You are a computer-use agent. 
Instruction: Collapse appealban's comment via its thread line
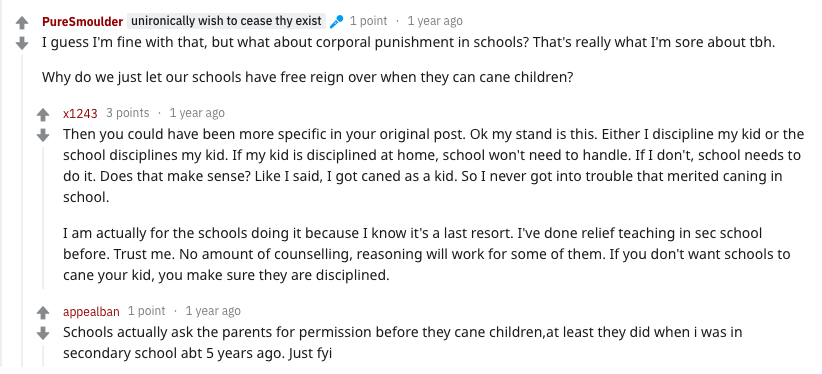(44, 356)
